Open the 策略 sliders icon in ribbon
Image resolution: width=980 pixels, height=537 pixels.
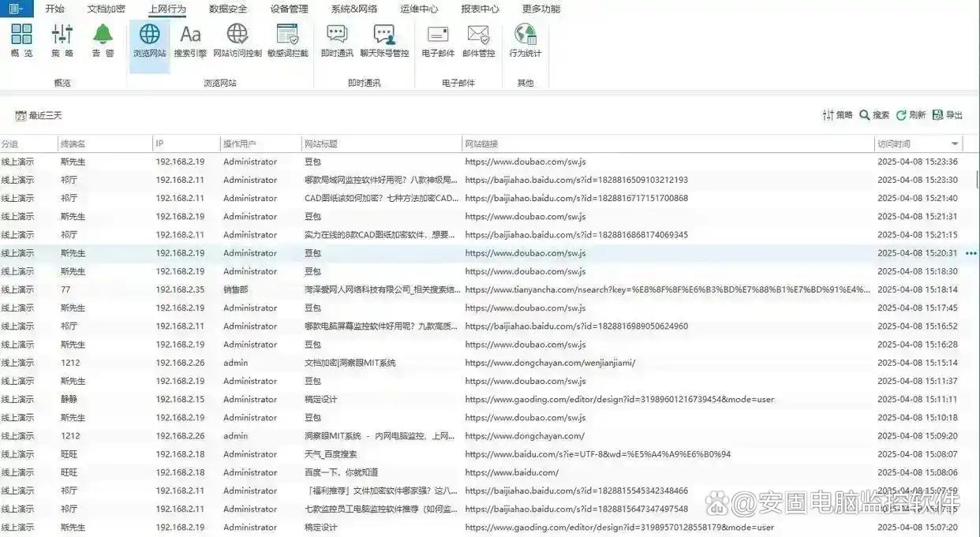[62, 40]
